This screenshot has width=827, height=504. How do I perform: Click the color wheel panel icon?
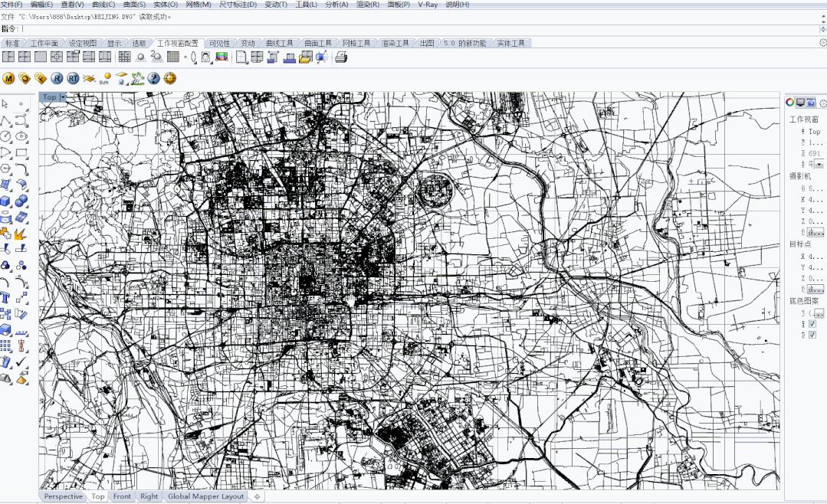[789, 103]
